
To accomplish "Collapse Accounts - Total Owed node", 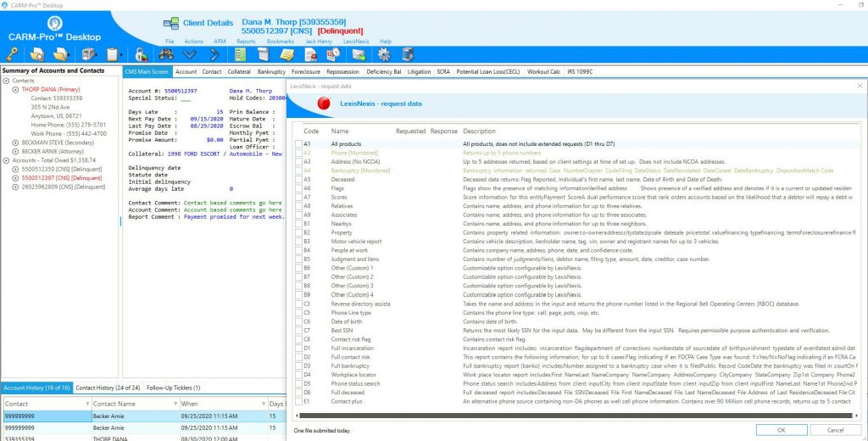I will (7, 160).
